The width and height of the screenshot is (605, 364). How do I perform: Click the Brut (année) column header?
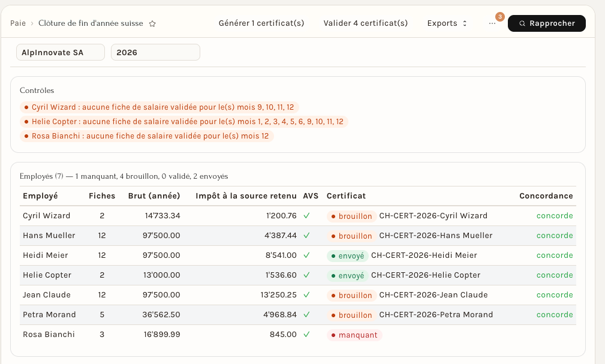point(154,195)
